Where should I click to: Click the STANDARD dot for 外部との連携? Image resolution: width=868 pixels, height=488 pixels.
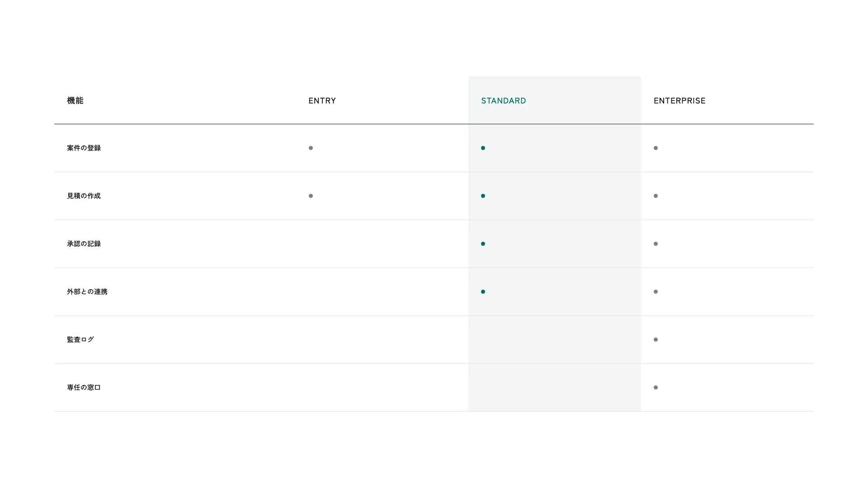pos(483,291)
